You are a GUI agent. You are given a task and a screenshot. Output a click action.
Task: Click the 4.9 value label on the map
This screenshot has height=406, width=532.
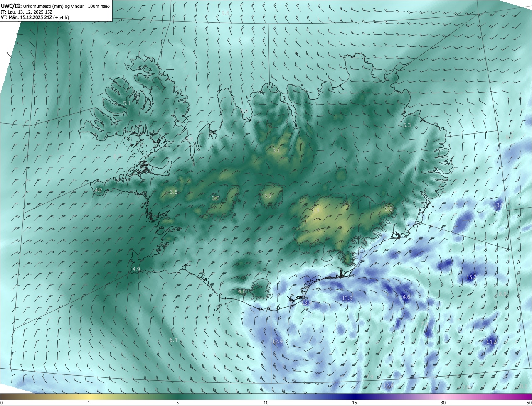click(136, 269)
